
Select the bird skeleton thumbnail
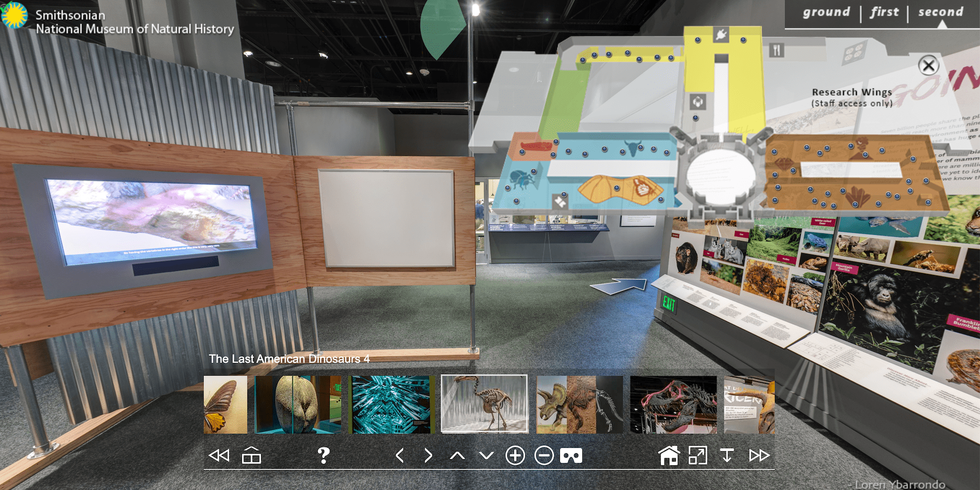[484, 404]
